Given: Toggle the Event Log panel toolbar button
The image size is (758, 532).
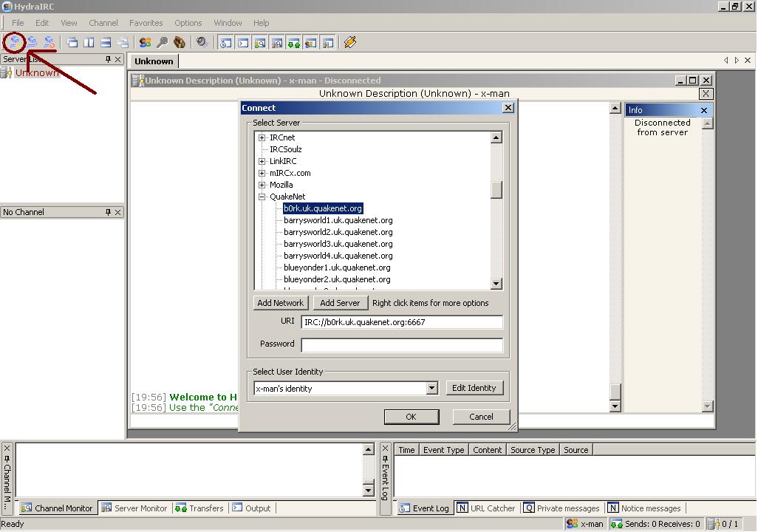Looking at the screenshot, I should coord(225,43).
